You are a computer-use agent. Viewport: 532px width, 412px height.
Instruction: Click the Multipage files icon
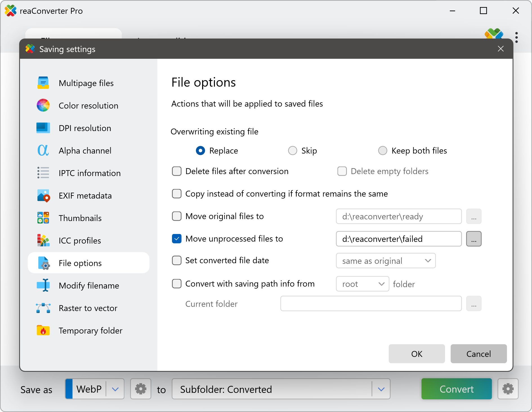43,83
